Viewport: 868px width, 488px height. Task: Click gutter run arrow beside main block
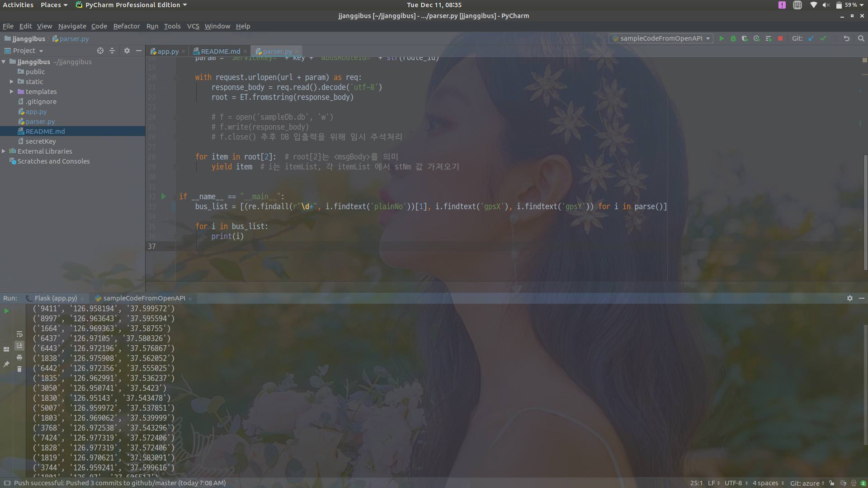coord(164,197)
